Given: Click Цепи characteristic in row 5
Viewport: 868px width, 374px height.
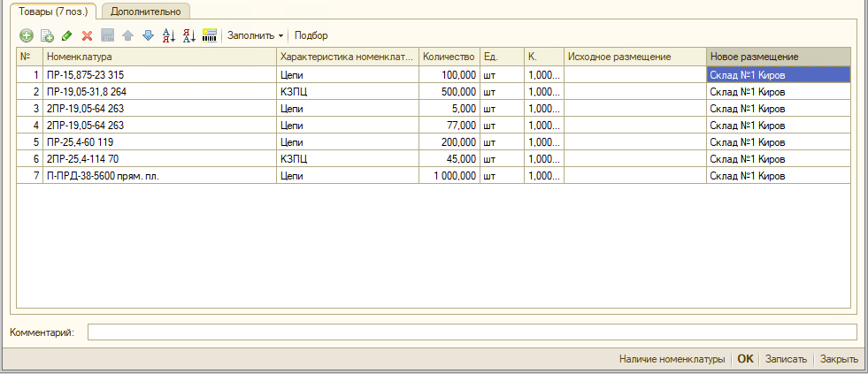Looking at the screenshot, I should [348, 142].
